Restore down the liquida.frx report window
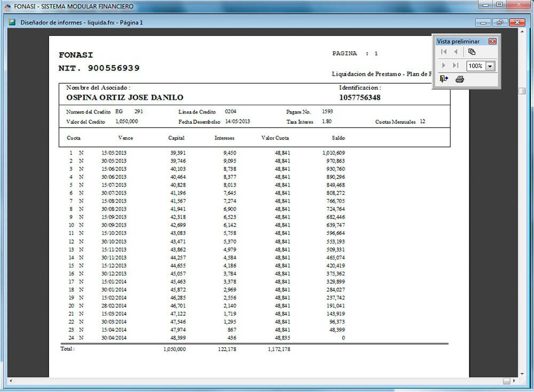534x392 pixels. 500,22
